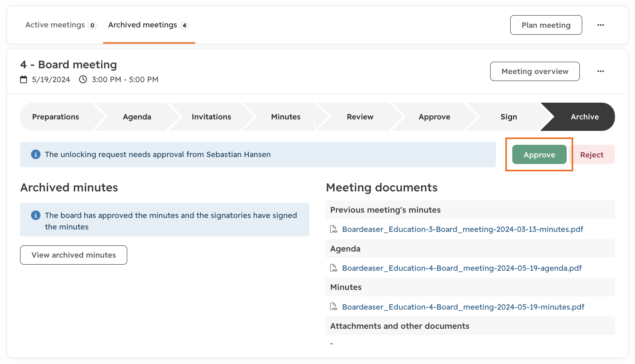The height and width of the screenshot is (364, 635).
Task: Click the 'Minutes' section header under Meeting documents
Action: click(x=470, y=287)
